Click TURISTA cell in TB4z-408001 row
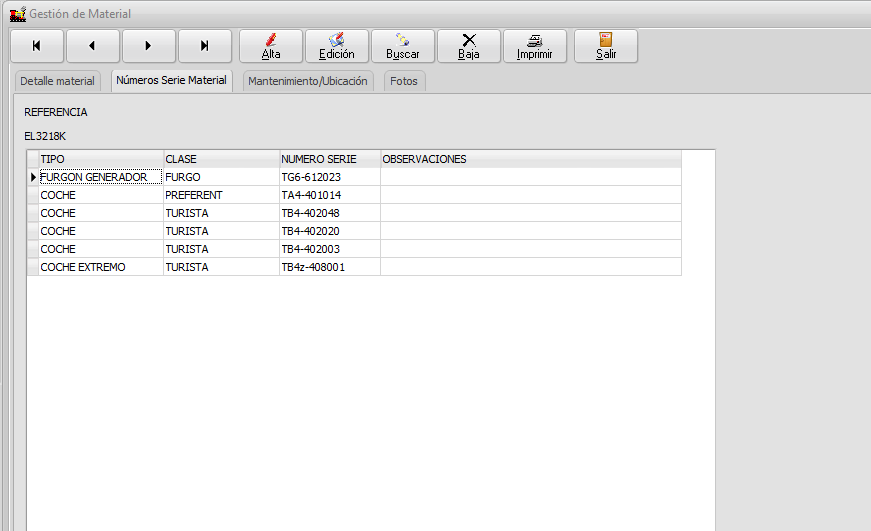 click(221, 267)
